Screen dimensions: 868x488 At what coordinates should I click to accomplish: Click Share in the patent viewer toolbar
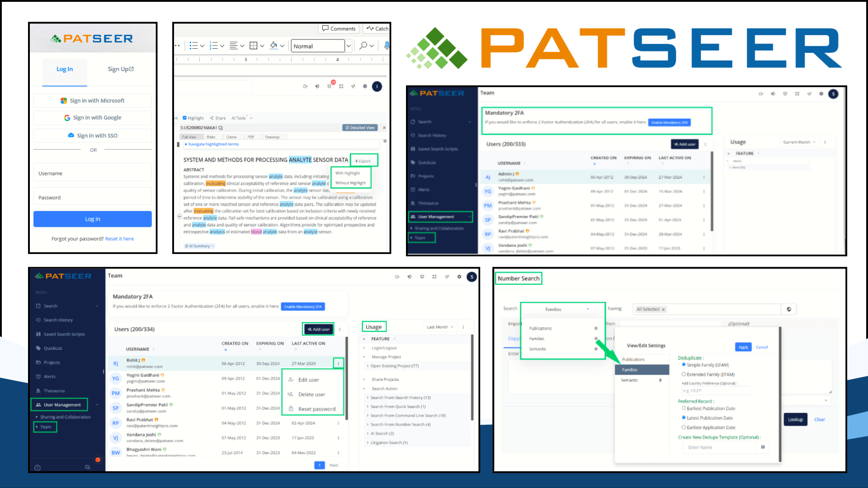click(x=218, y=118)
